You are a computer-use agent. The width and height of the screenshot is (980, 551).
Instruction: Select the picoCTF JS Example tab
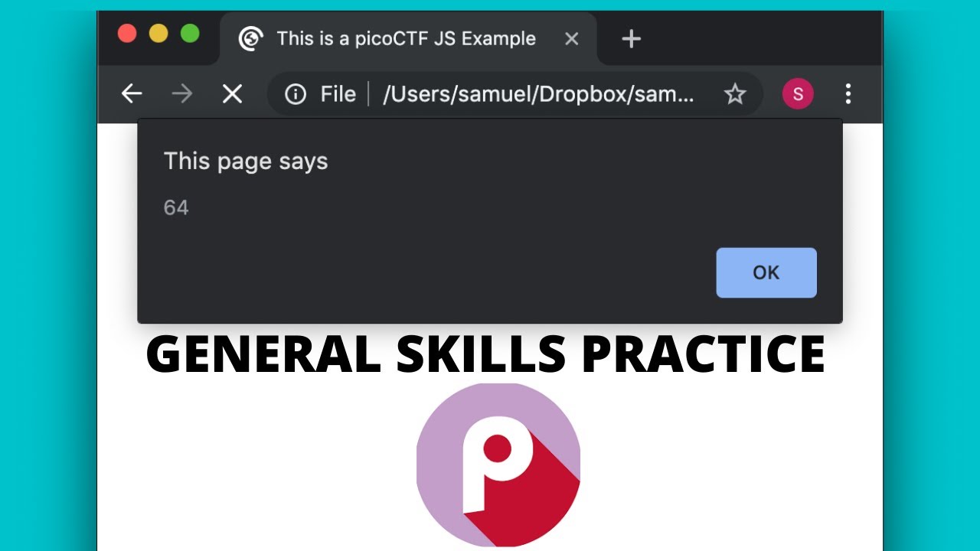408,38
